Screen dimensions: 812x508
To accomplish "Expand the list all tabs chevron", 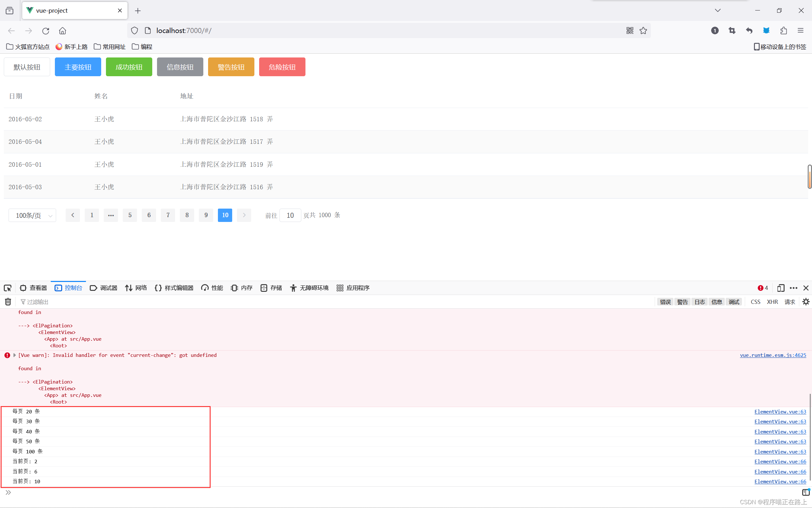I will 718,10.
